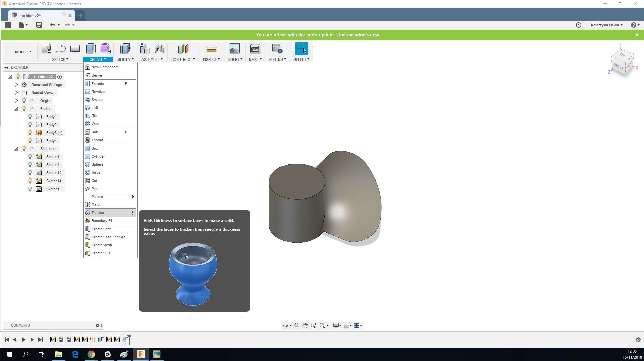
Task: Choose Extrude from the Create menu
Action: (110, 84)
